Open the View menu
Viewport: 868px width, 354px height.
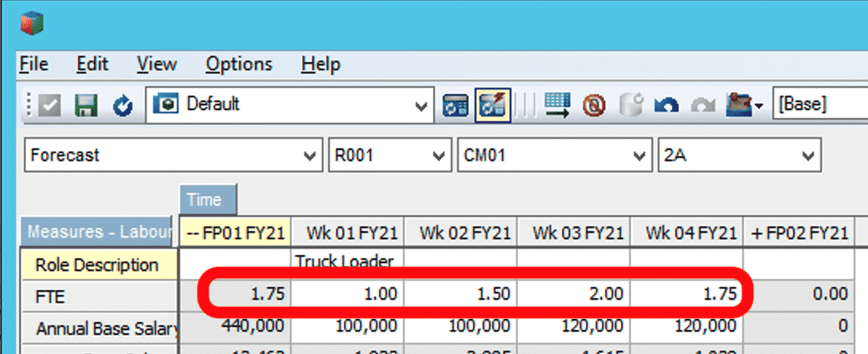[x=157, y=65]
